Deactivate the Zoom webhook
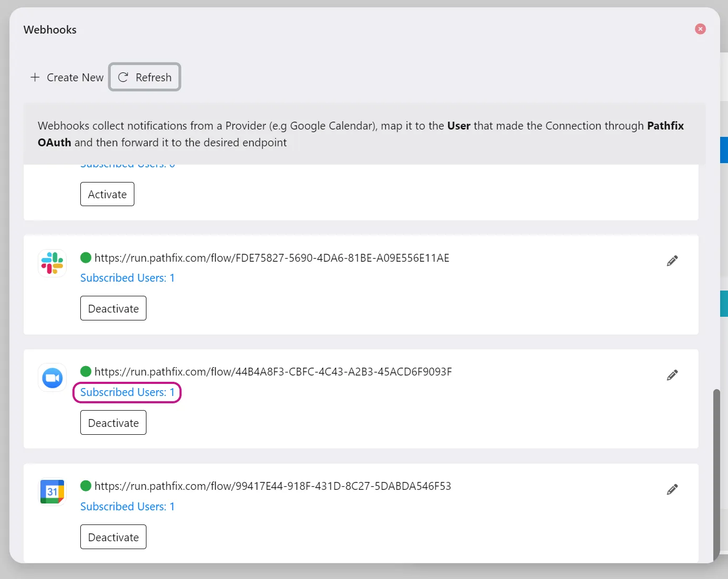 [113, 423]
